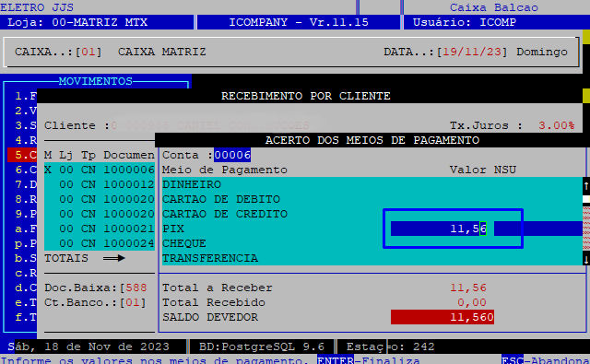Click the Conta field 00006
Viewport: 590px width, 364px height.
tap(232, 155)
